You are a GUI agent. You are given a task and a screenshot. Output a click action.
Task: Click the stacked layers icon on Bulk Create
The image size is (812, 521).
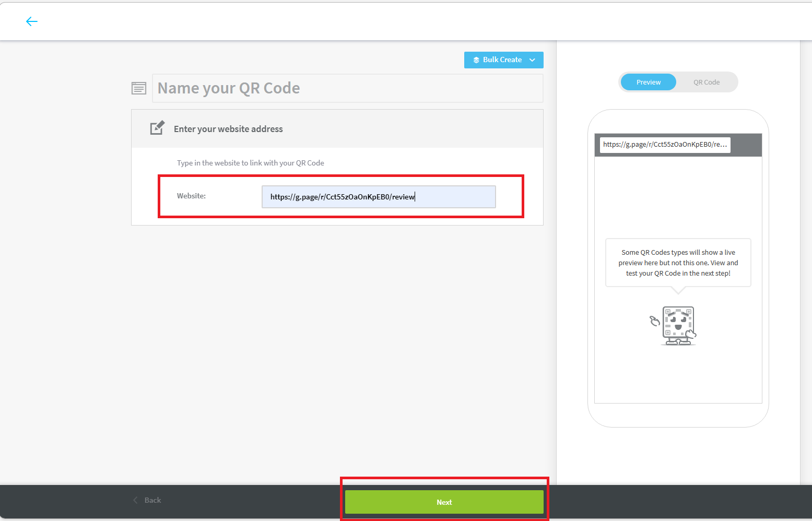476,60
